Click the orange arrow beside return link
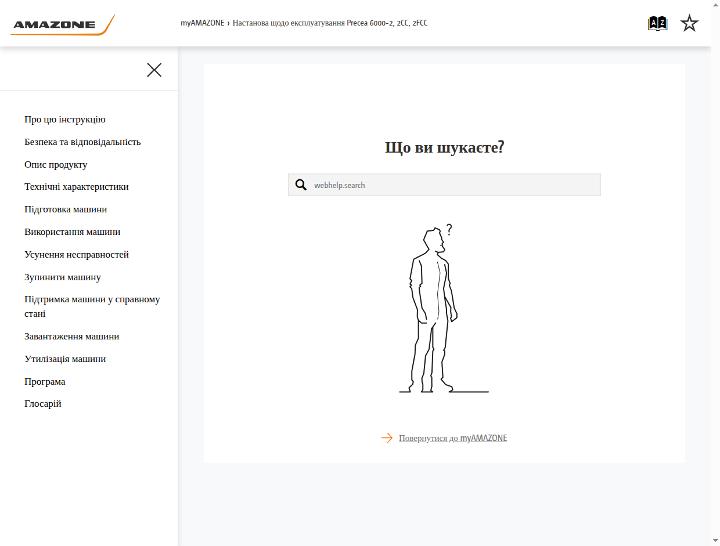 pyautogui.click(x=387, y=438)
